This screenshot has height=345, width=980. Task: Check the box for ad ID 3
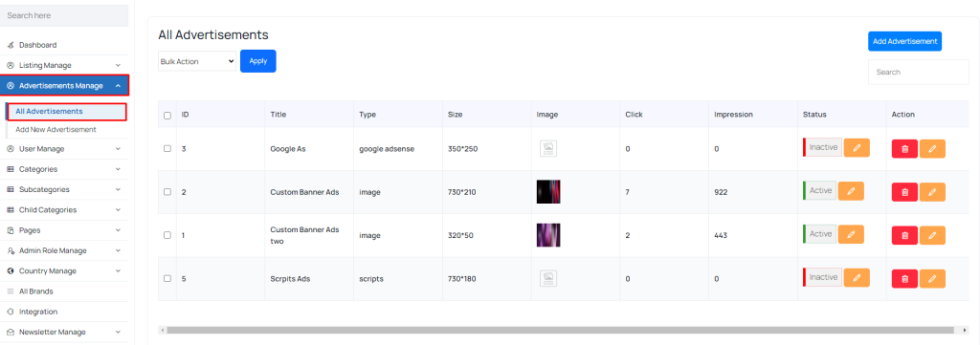point(167,148)
